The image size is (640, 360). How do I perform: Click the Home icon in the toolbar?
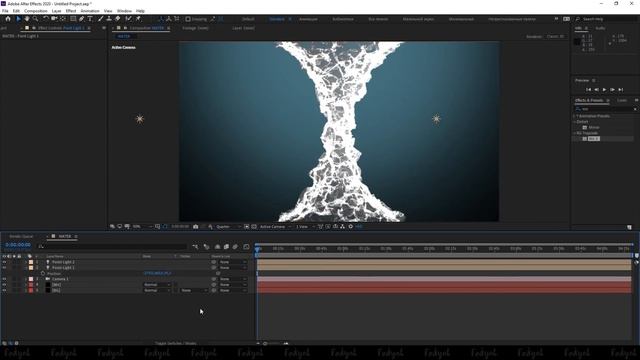(x=8, y=19)
